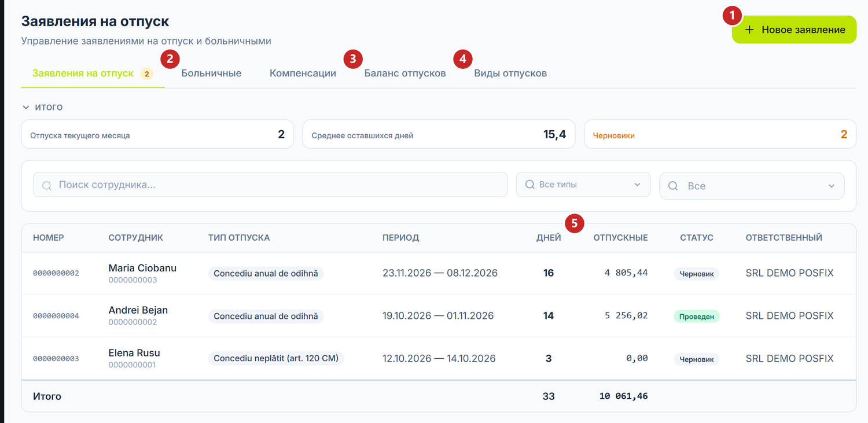Open the Все типы leave type dropdown
This screenshot has height=423, width=868.
(x=583, y=185)
